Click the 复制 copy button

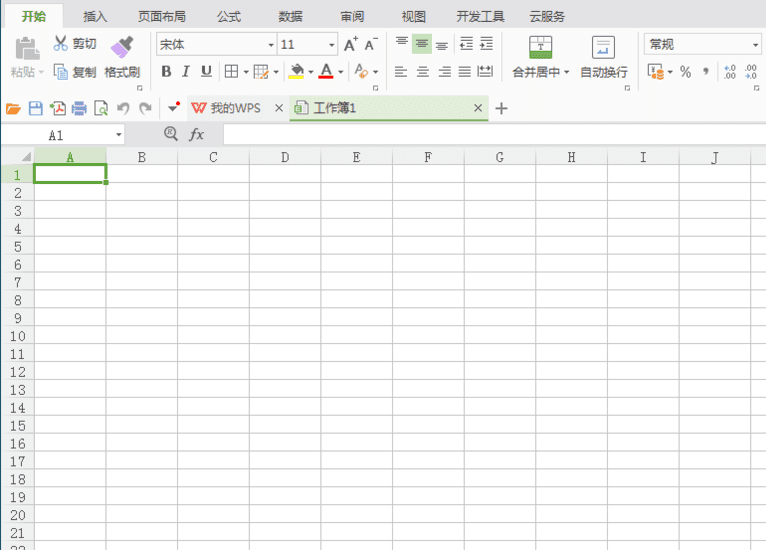click(x=75, y=72)
